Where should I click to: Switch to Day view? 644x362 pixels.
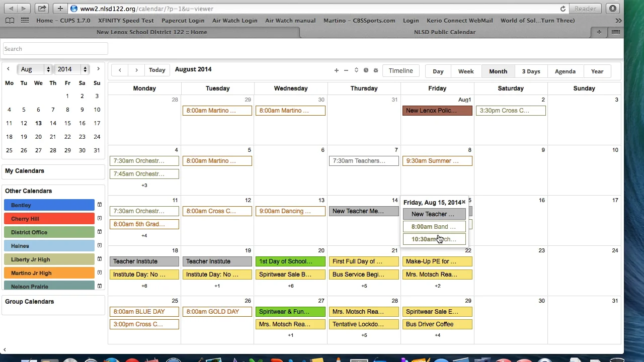(438, 71)
